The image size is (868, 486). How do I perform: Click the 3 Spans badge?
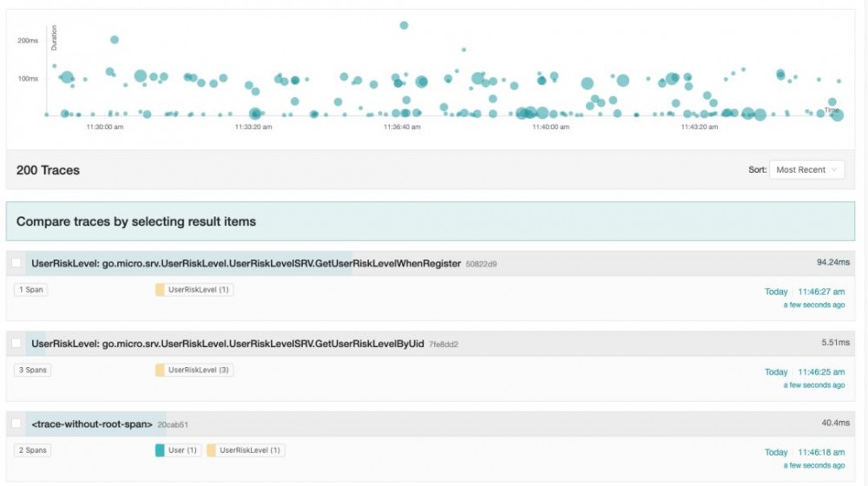coord(32,371)
